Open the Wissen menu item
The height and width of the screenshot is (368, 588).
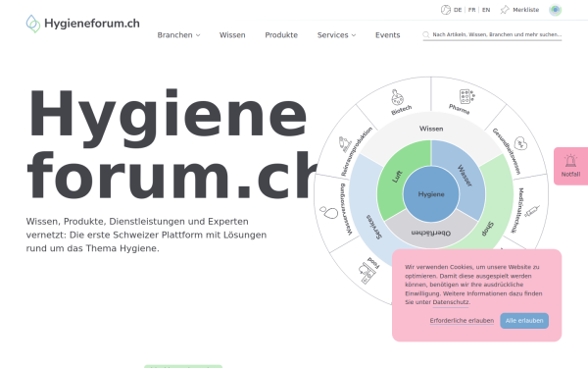[x=232, y=35]
